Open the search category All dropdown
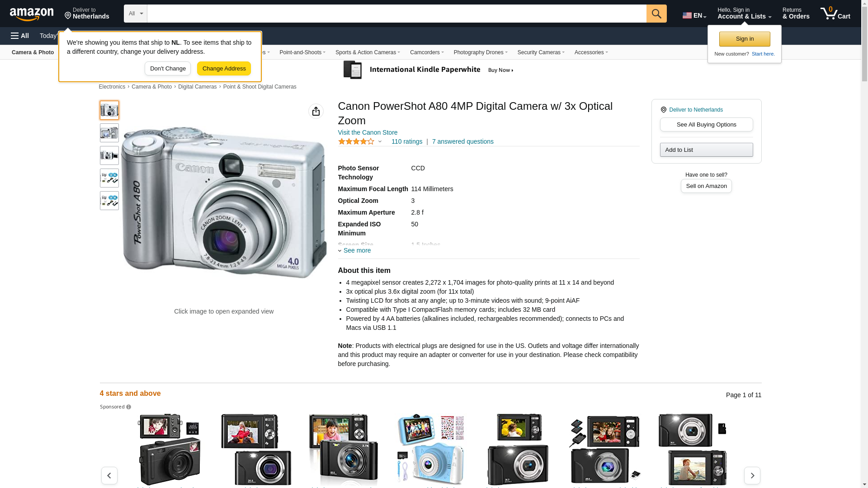 coord(135,14)
